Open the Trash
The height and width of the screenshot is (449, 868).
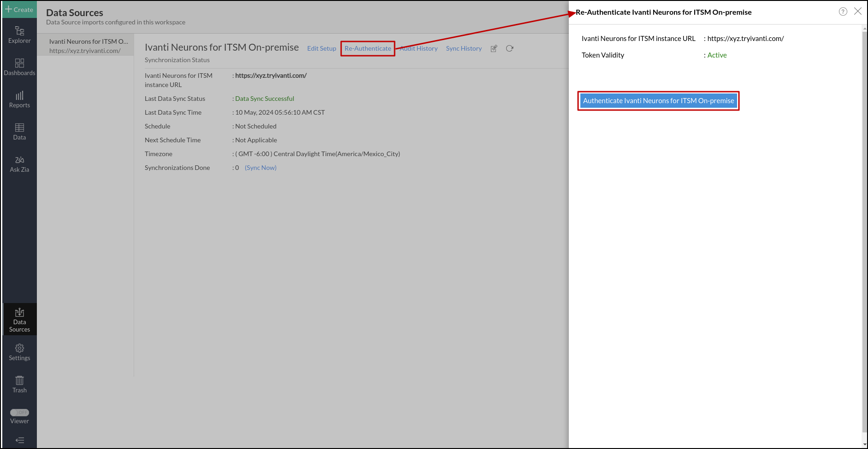(x=19, y=384)
